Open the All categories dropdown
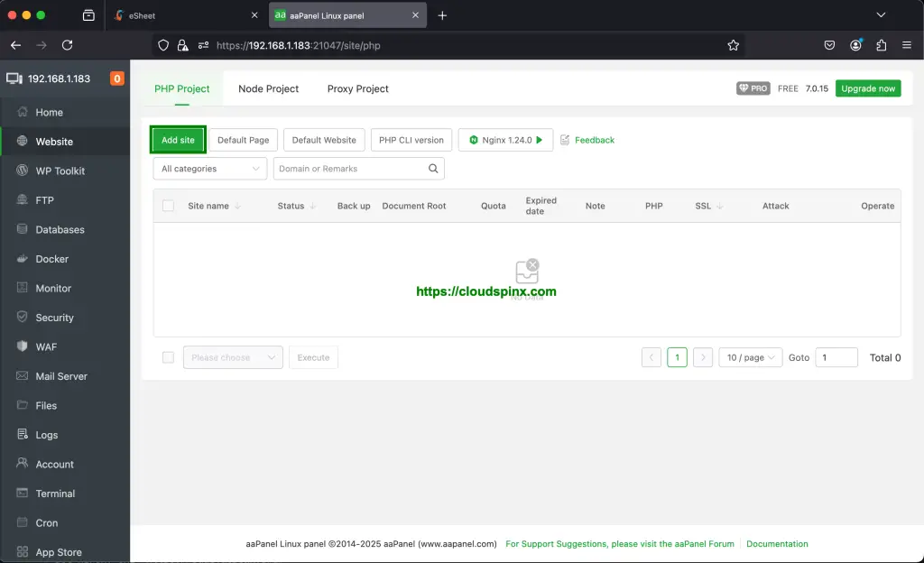The width and height of the screenshot is (924, 563). pos(209,168)
